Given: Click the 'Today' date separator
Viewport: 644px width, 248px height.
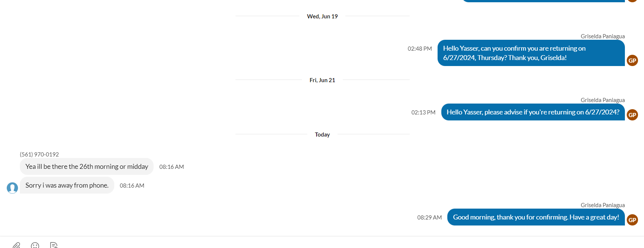Looking at the screenshot, I should pyautogui.click(x=322, y=134).
